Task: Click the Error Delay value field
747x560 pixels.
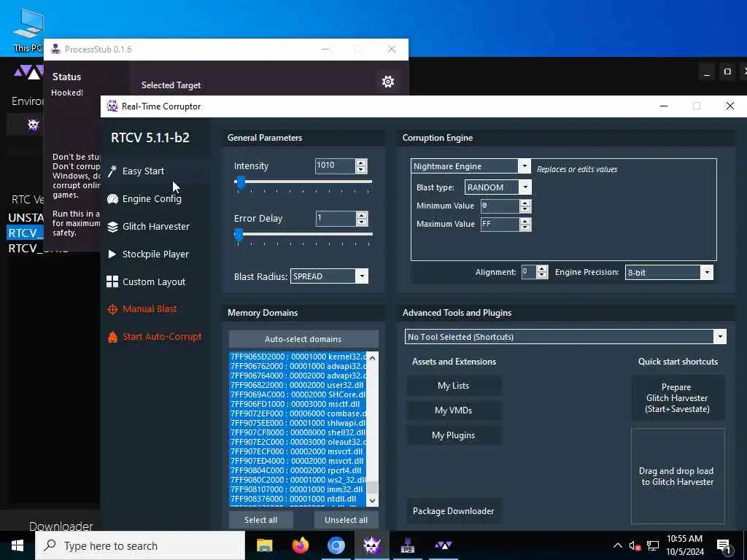Action: pos(336,219)
